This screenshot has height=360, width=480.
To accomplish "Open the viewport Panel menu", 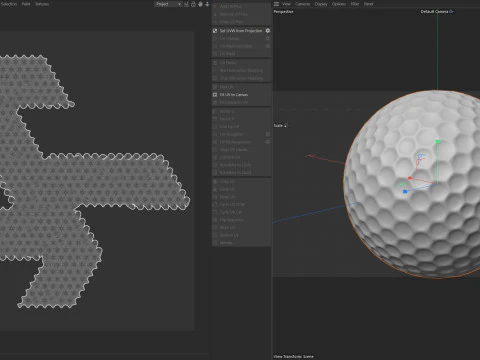I will click(368, 4).
